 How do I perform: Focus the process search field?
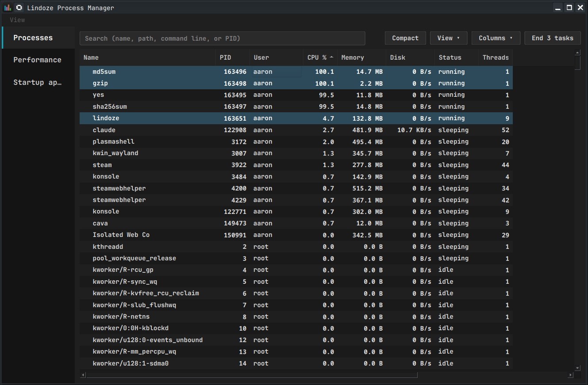[x=222, y=38]
